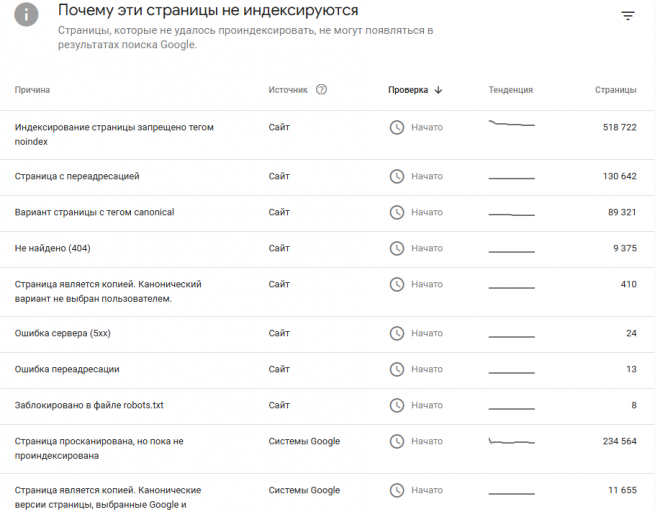The image size is (655, 512).
Task: Click the trend sparkline for the noindex row
Action: (511, 125)
